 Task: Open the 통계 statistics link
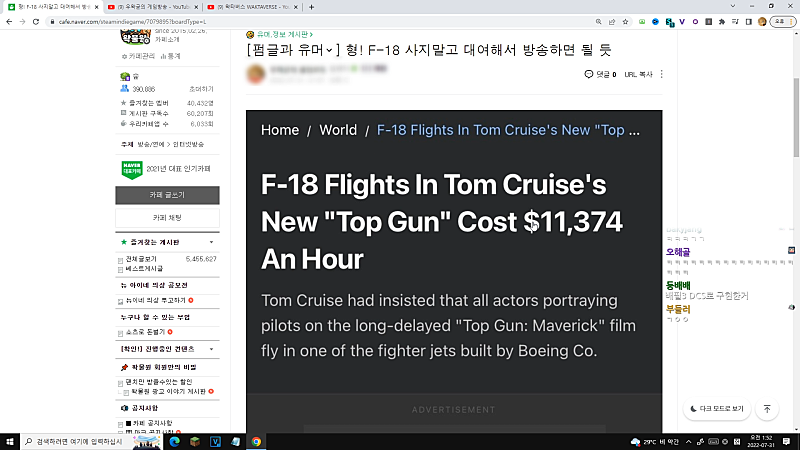pyautogui.click(x=171, y=56)
